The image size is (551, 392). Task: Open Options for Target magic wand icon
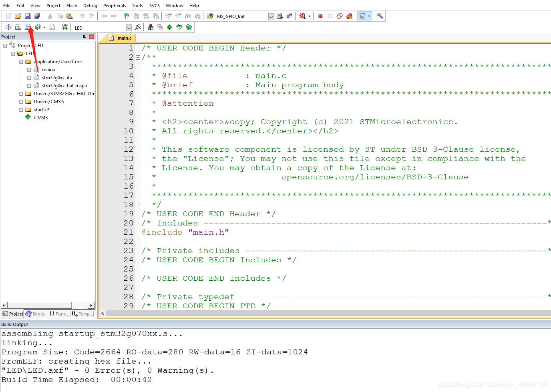(138, 27)
